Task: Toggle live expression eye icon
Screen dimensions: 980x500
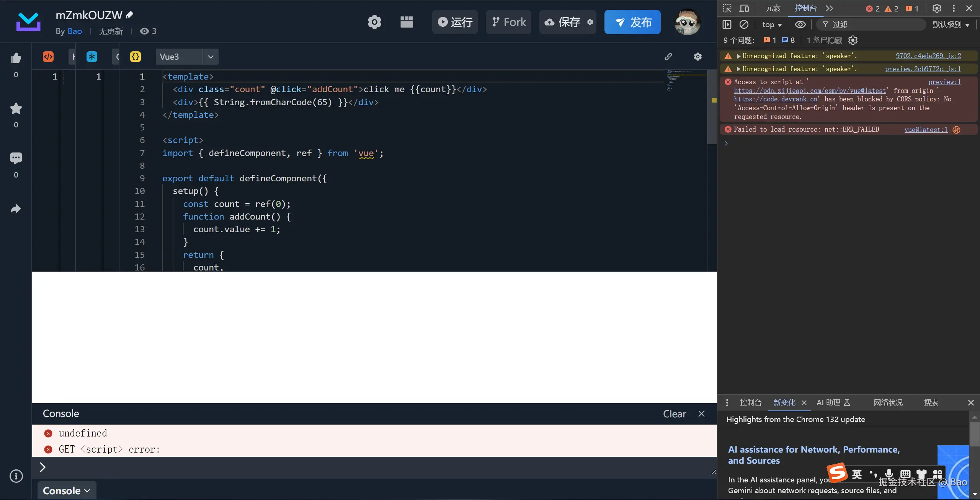Action: (x=800, y=24)
